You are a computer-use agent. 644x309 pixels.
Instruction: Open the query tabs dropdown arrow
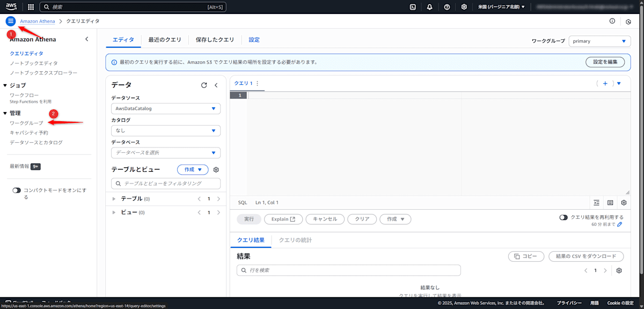click(619, 83)
